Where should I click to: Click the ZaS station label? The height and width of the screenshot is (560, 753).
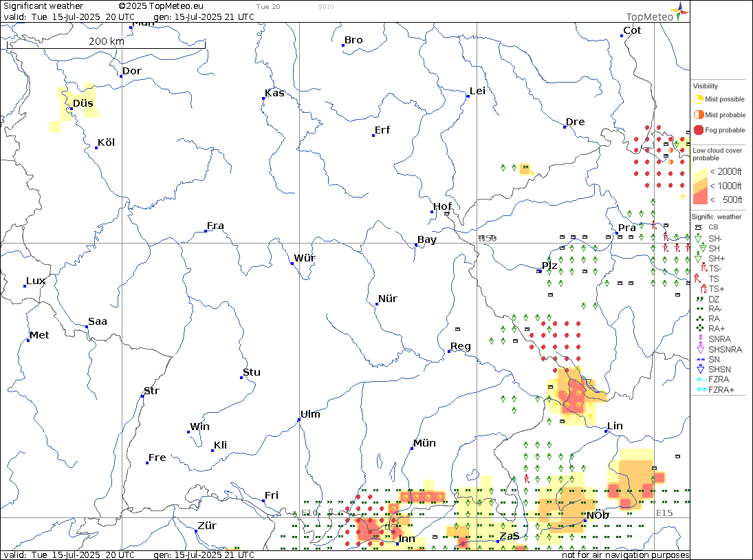click(x=510, y=536)
